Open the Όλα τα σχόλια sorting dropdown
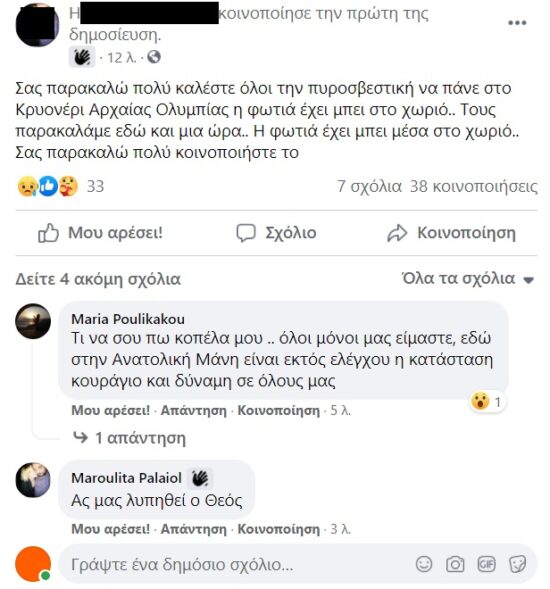Image resolution: width=550 pixels, height=589 pixels. pos(468,279)
